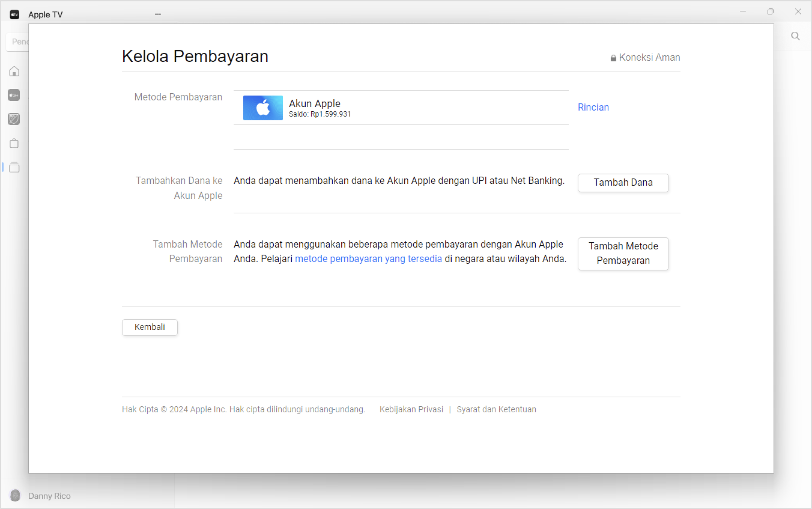
Task: Open Syarat dan Ketentuan link
Action: pyautogui.click(x=496, y=409)
